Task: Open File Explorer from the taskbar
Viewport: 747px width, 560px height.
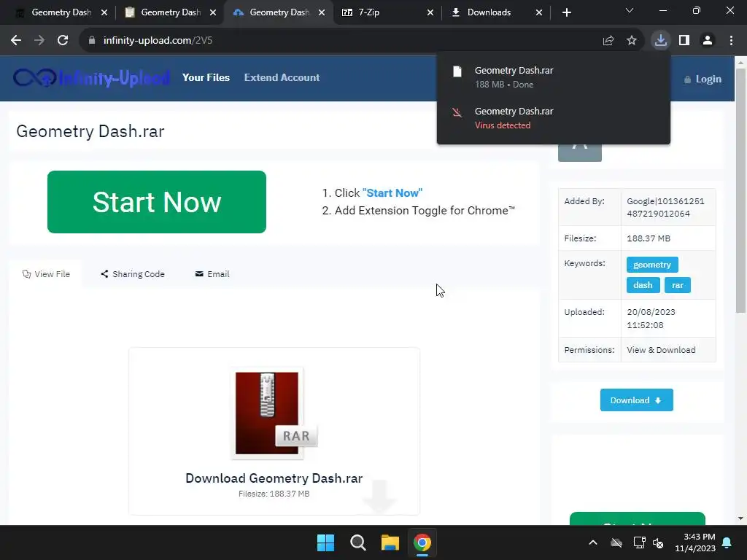Action: [390, 542]
